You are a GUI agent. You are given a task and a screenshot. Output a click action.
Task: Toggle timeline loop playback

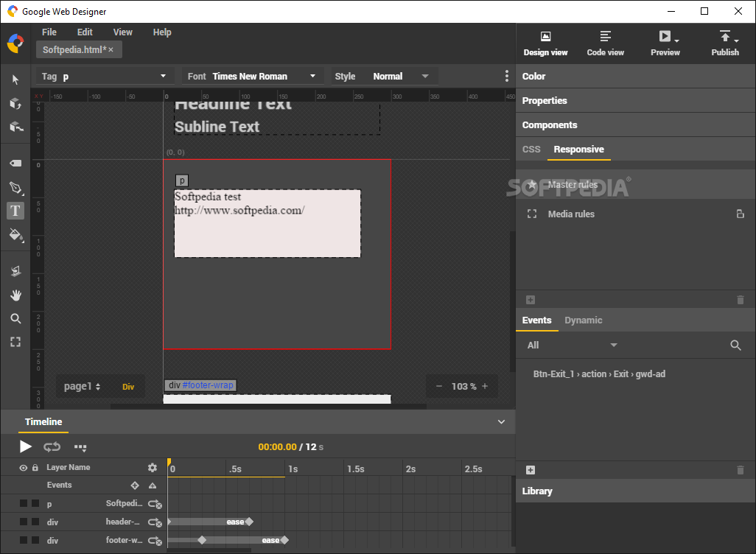tap(52, 447)
